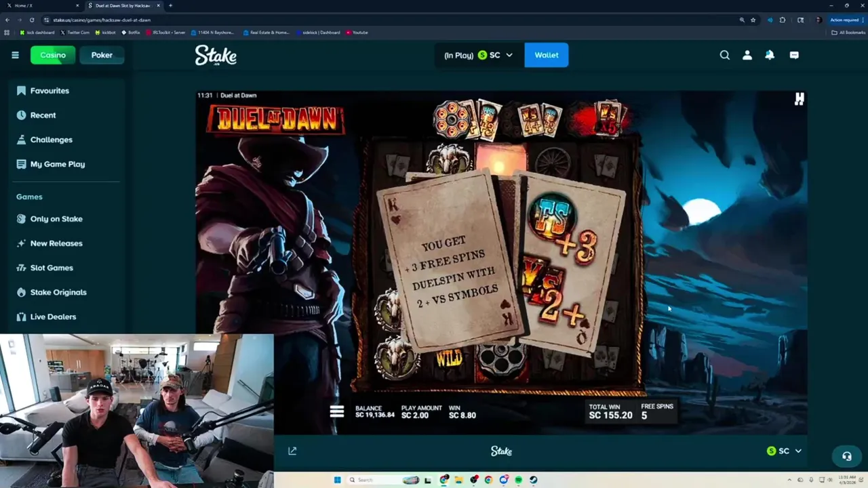This screenshot has width=868, height=488.
Task: Go to the Stake logo homepage
Action: point(216,55)
